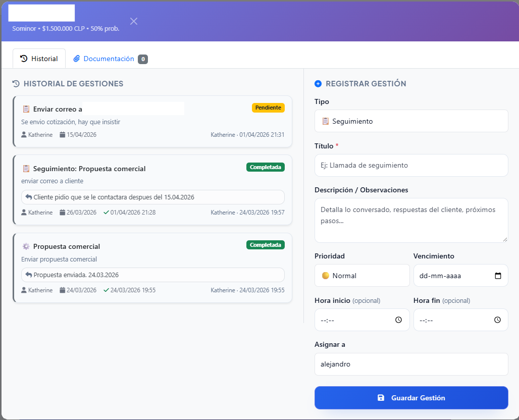Open the Historial tab
Image resolution: width=519 pixels, height=420 pixels.
[39, 59]
